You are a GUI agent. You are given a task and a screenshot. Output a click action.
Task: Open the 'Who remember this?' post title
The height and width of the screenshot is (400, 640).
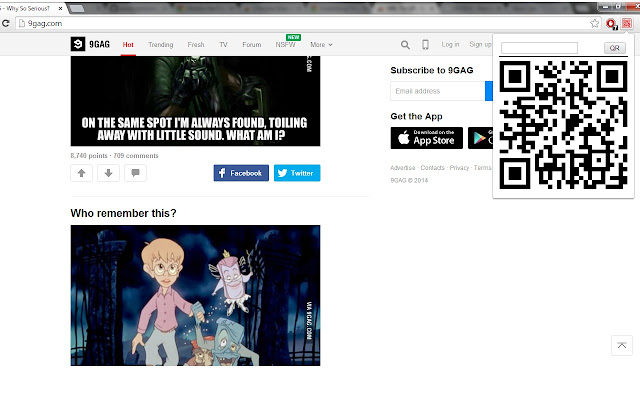123,213
